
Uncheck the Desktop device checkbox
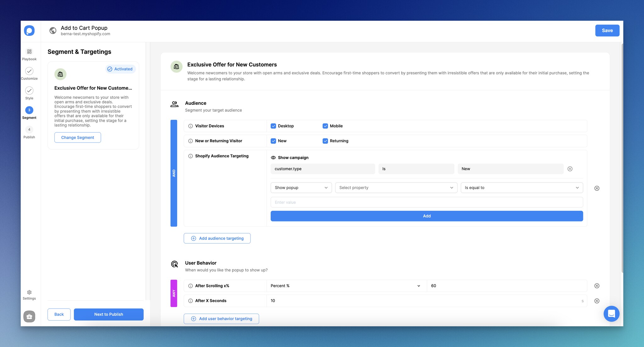pos(273,126)
